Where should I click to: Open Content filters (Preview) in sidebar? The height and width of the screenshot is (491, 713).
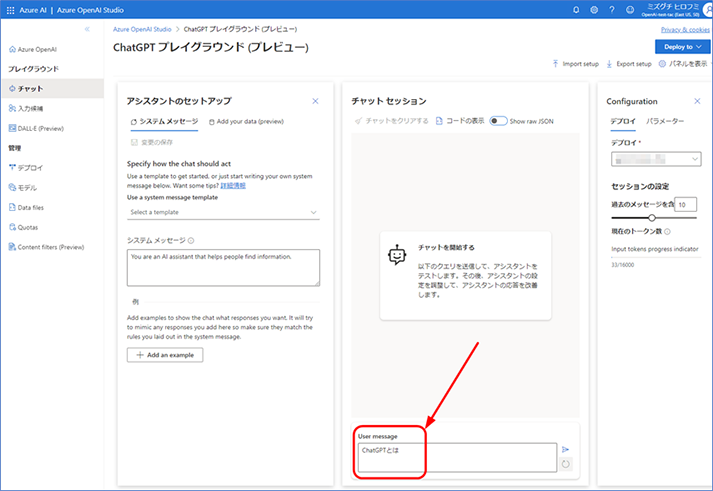click(46, 247)
